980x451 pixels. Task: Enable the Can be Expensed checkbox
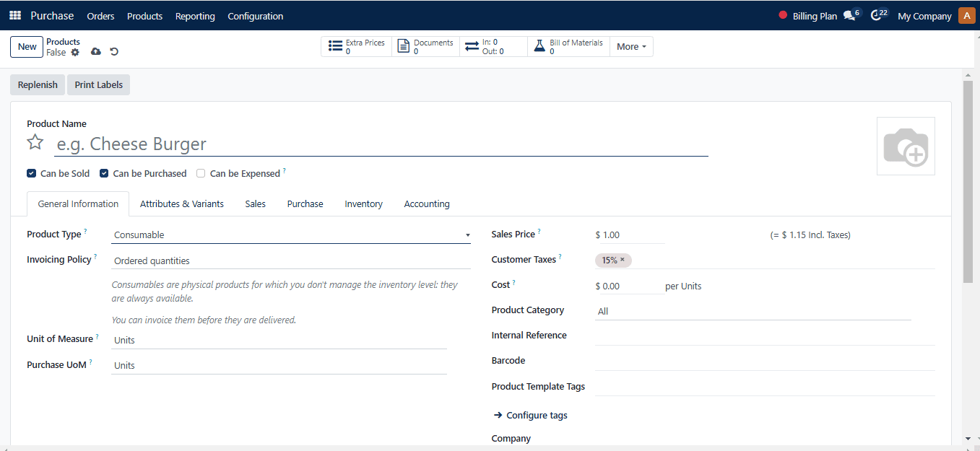(201, 173)
